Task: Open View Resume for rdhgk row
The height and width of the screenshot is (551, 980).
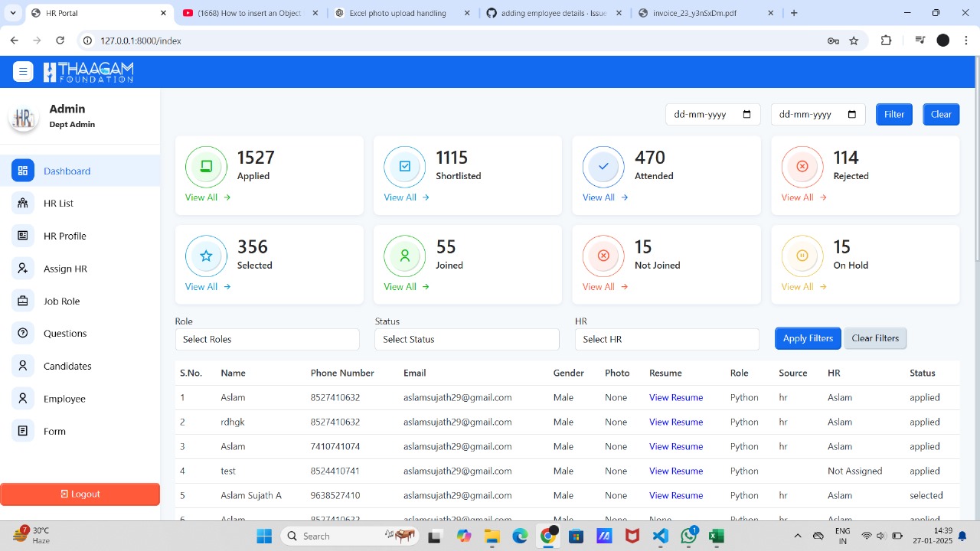Action: click(676, 422)
